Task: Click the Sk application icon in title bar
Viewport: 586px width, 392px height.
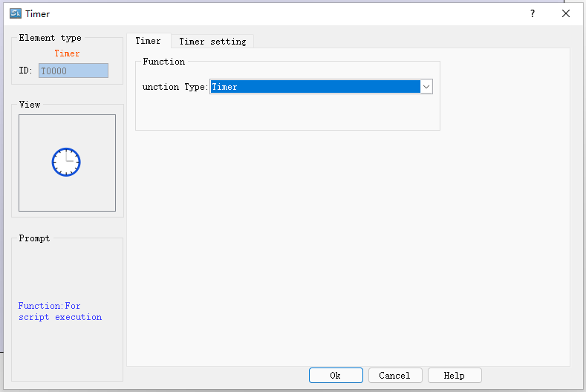Action: tap(15, 13)
